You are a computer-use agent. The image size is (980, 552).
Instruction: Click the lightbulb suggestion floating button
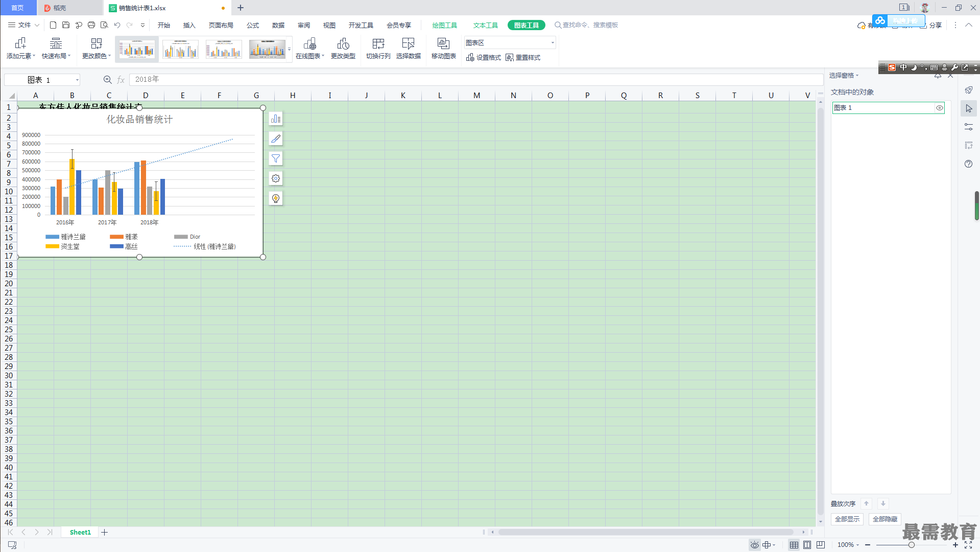click(276, 199)
